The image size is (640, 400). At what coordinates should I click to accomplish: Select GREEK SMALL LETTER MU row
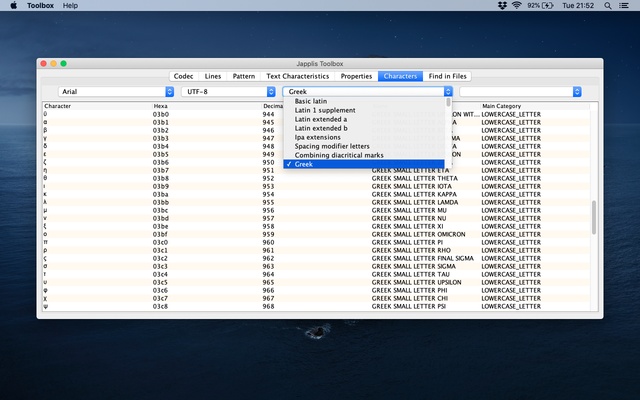316,210
